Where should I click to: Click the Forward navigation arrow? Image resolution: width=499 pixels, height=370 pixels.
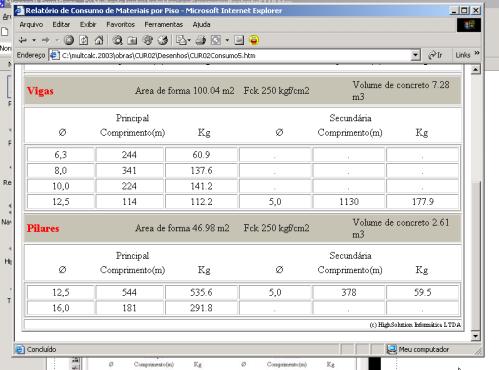(46, 41)
